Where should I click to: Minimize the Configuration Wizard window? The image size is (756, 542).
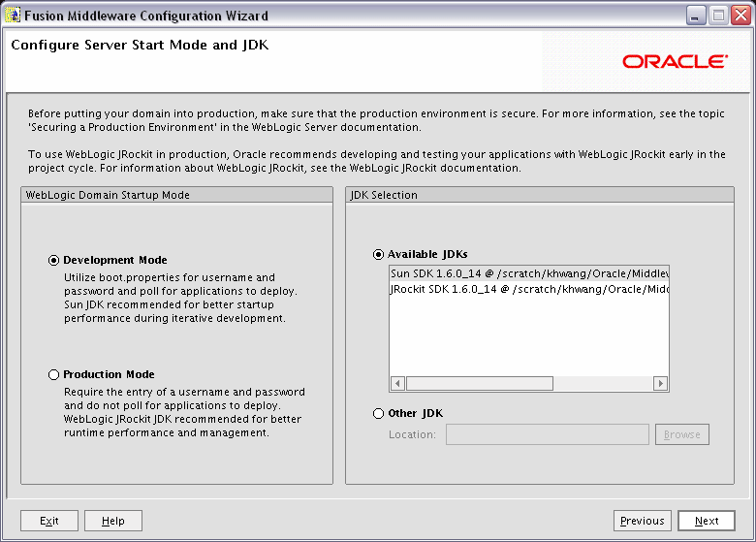(695, 16)
